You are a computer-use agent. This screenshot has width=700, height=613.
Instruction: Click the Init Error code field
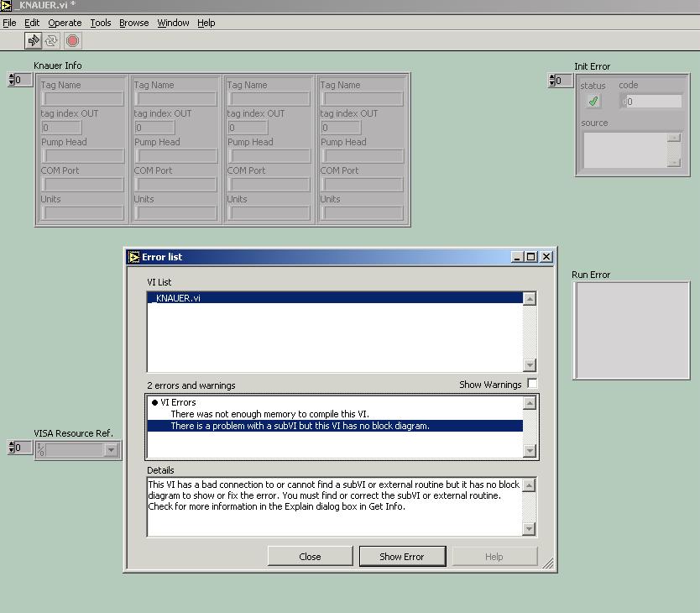point(651,101)
